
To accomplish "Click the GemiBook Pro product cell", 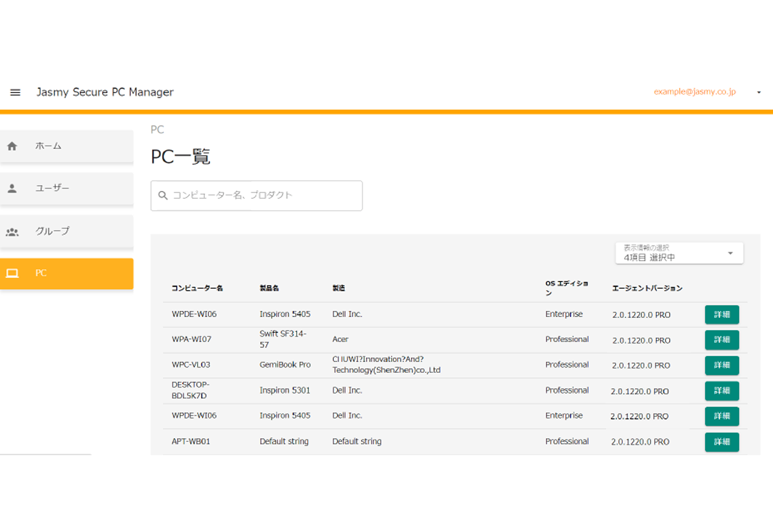I will coord(285,364).
